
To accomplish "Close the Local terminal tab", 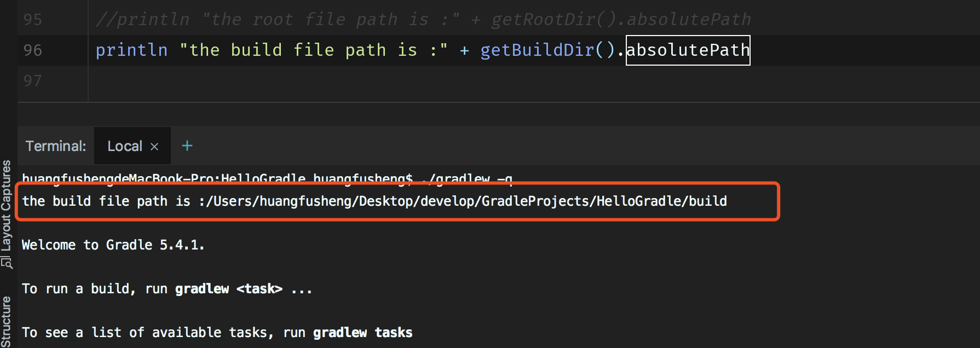I will [x=154, y=147].
